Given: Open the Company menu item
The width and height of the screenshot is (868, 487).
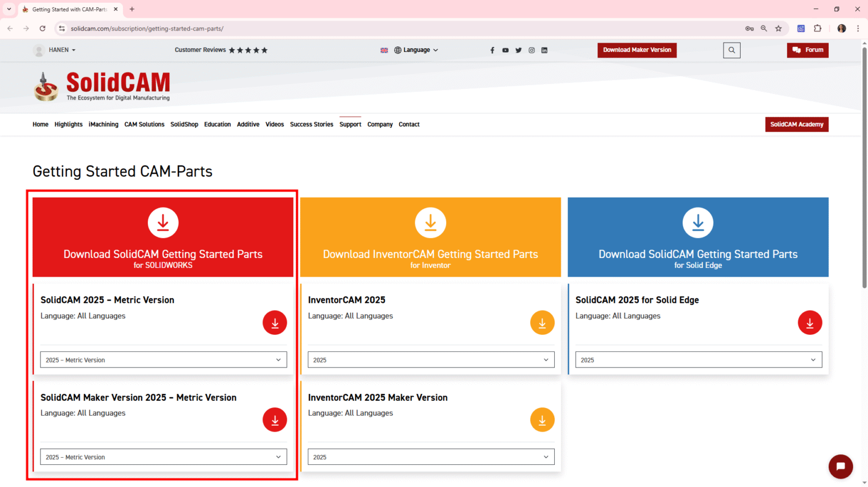Looking at the screenshot, I should point(380,125).
